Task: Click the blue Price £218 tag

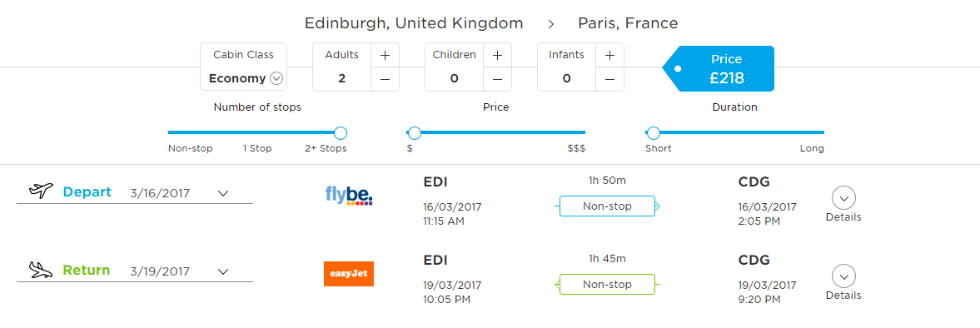Action: pyautogui.click(x=718, y=69)
